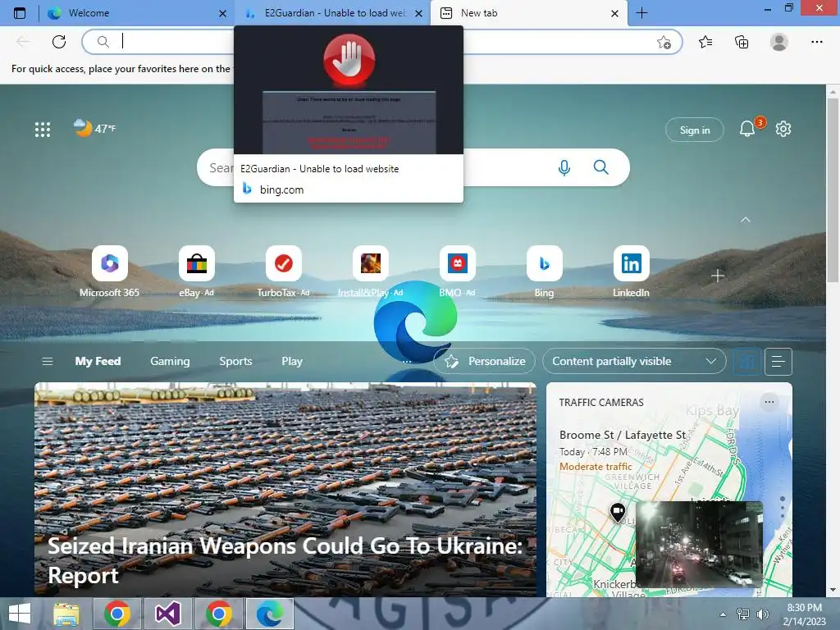Close the E2Guardian tab
This screenshot has width=840, height=630.
coord(419,13)
